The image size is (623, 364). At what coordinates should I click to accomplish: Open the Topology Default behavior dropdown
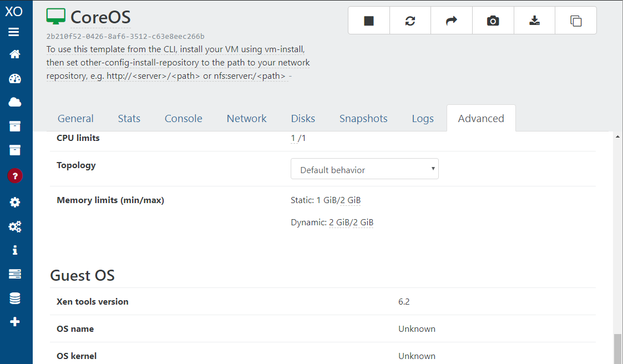pyautogui.click(x=364, y=169)
